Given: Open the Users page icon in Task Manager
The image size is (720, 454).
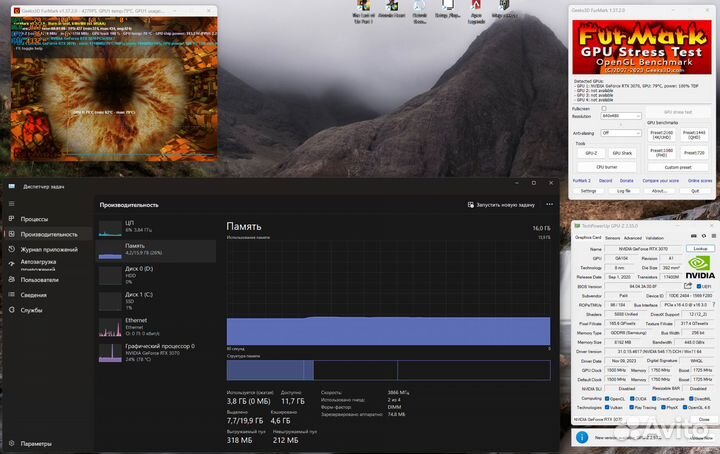Looking at the screenshot, I should [x=11, y=280].
